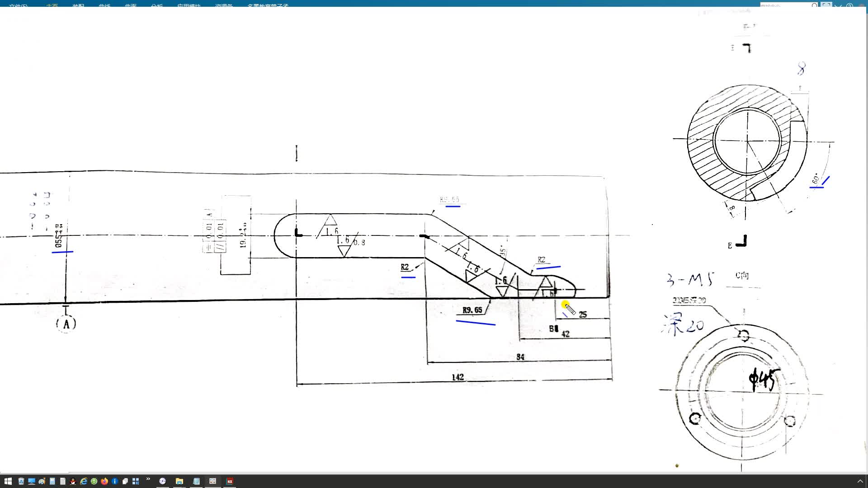Open the Windows Start menu
Image resolution: width=868 pixels, height=488 pixels.
8,481
